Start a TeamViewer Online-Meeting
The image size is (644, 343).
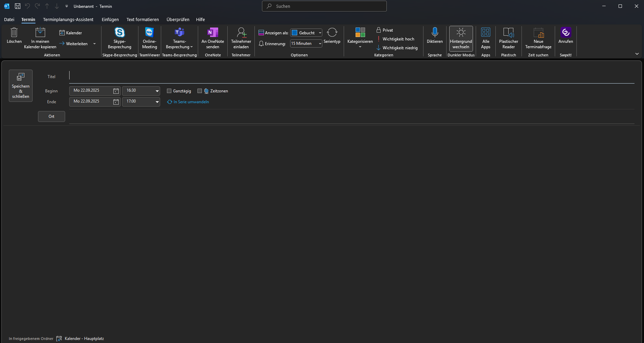click(x=149, y=33)
